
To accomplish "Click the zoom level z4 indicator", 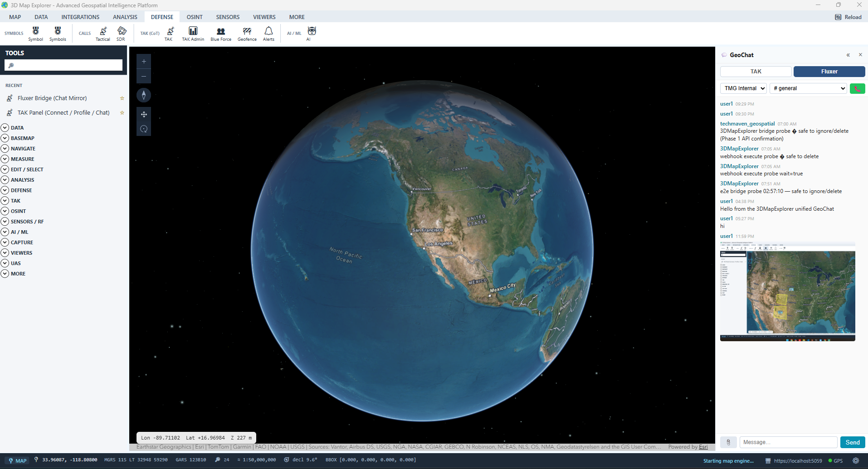I will (223, 460).
